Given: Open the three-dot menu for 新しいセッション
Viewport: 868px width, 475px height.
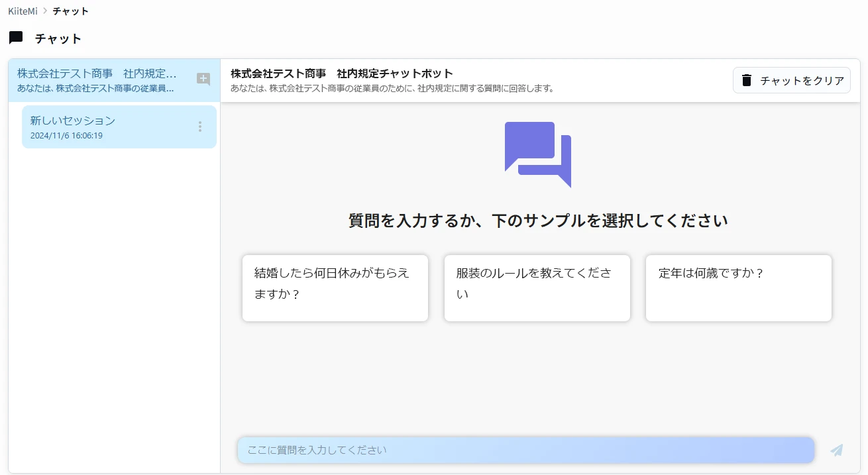Looking at the screenshot, I should pos(200,127).
